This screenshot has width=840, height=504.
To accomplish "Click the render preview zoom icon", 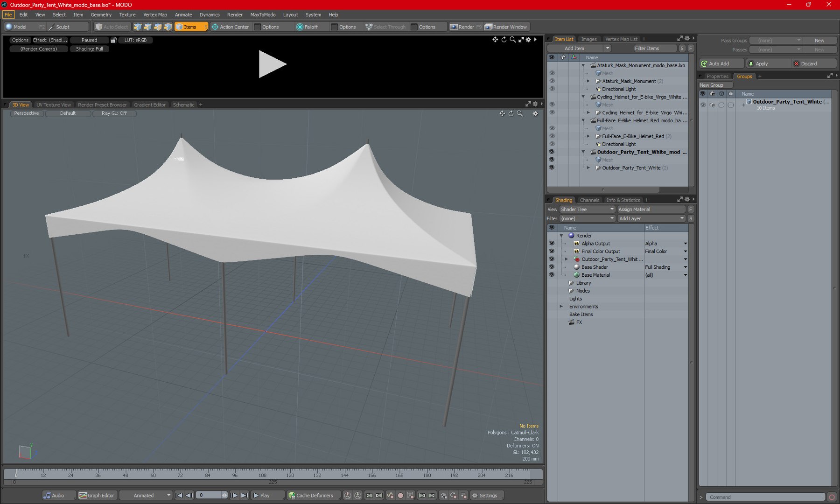I will (513, 40).
